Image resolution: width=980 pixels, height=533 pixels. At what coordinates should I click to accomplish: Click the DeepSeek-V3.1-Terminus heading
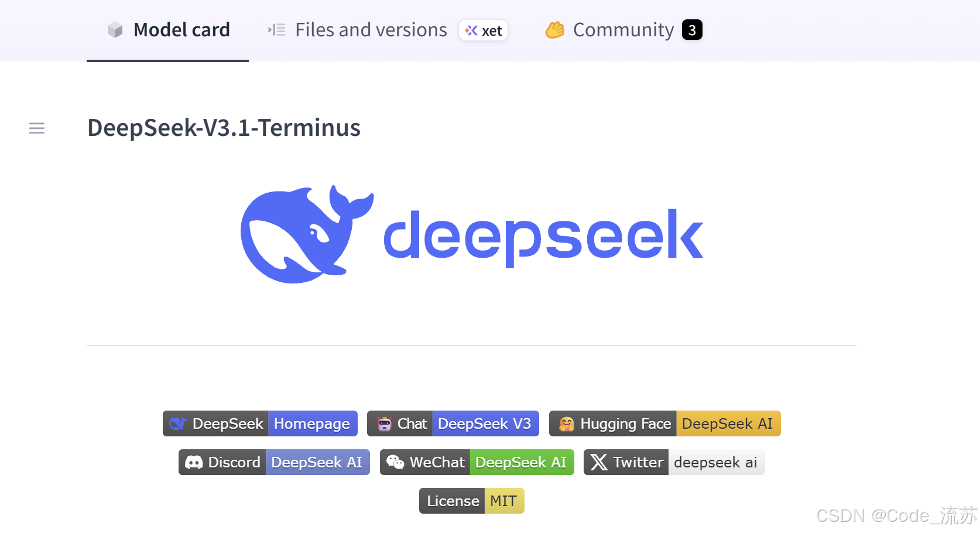coord(224,128)
